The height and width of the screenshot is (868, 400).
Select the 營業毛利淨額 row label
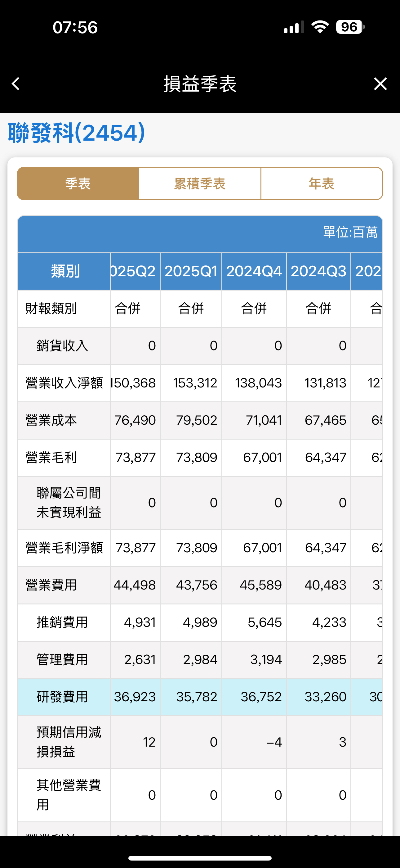pos(64,548)
